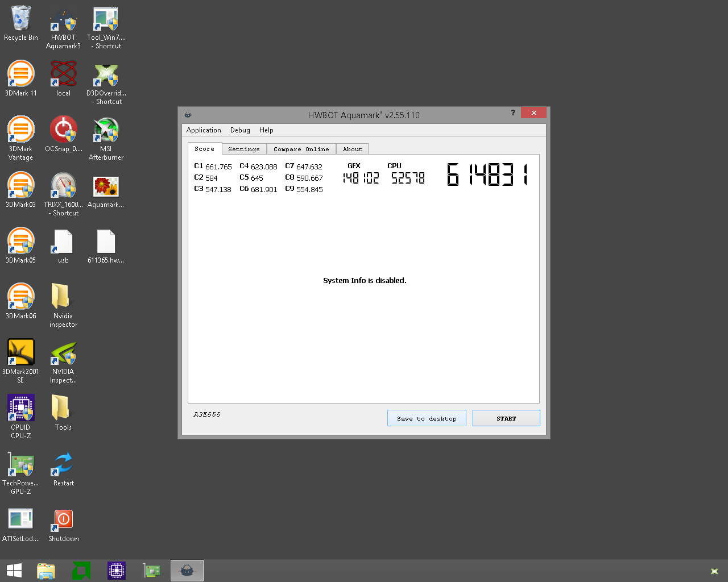The height and width of the screenshot is (582, 728).
Task: Select the 'usb' file icon
Action: tap(63, 246)
